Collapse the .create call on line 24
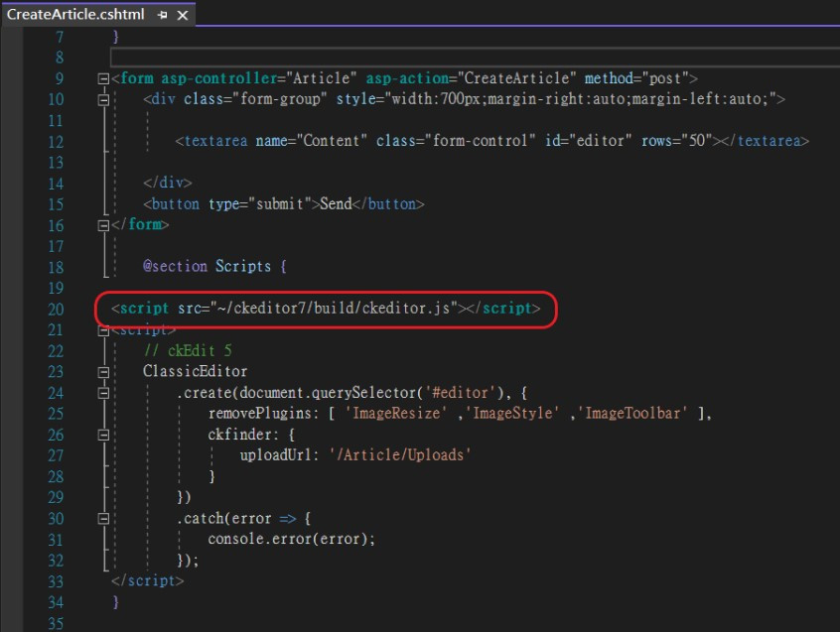This screenshot has height=632, width=840. point(104,393)
